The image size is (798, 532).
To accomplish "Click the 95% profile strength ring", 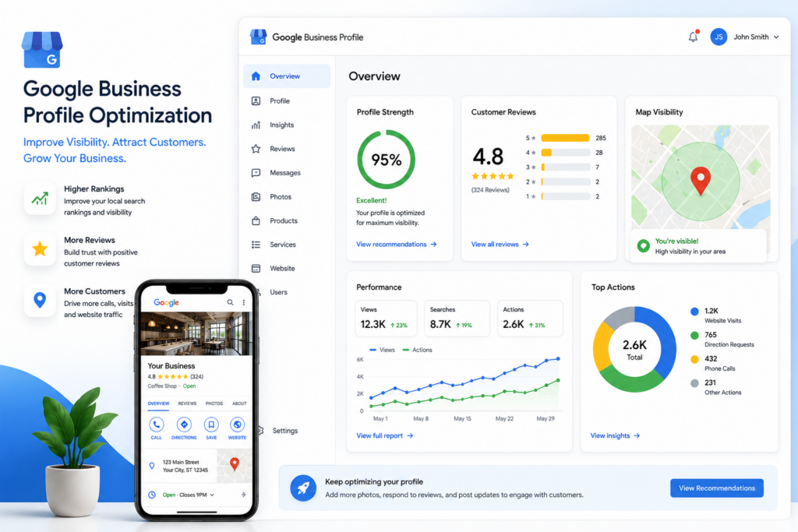I will click(387, 160).
